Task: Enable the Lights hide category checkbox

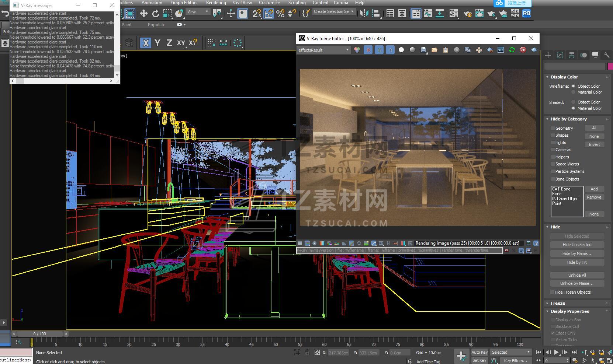Action: 553,143
